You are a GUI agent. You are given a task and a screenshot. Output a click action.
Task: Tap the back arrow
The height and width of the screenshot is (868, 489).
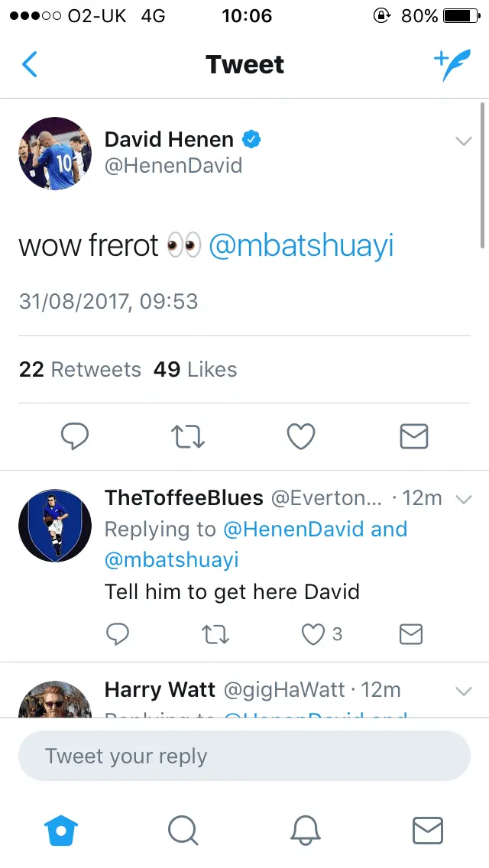pyautogui.click(x=30, y=65)
